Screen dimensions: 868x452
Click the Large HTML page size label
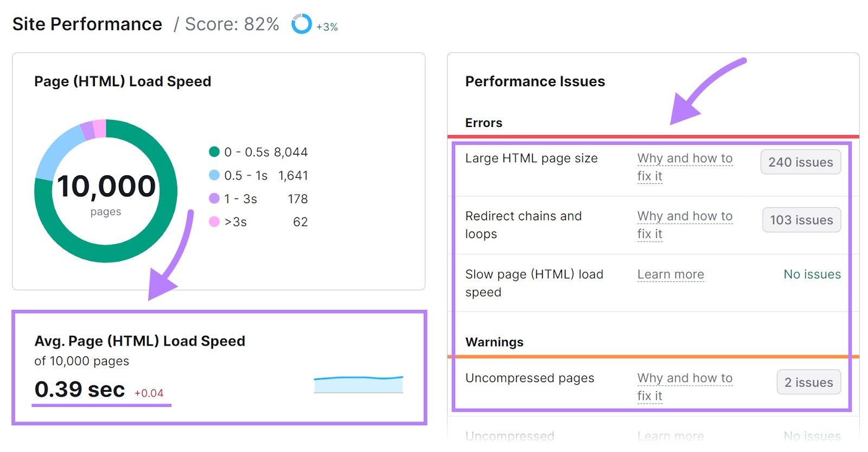(532, 158)
